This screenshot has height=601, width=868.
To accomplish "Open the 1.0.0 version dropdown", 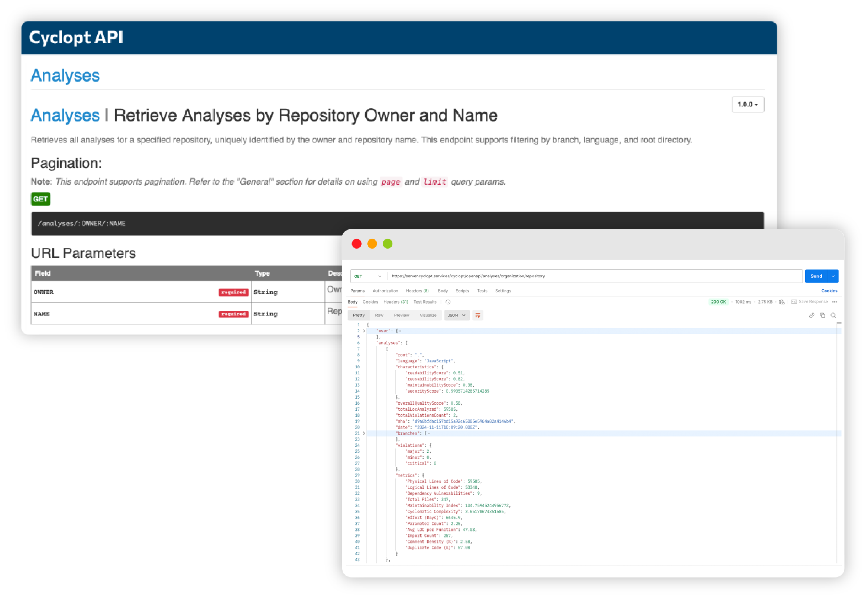I will [748, 105].
